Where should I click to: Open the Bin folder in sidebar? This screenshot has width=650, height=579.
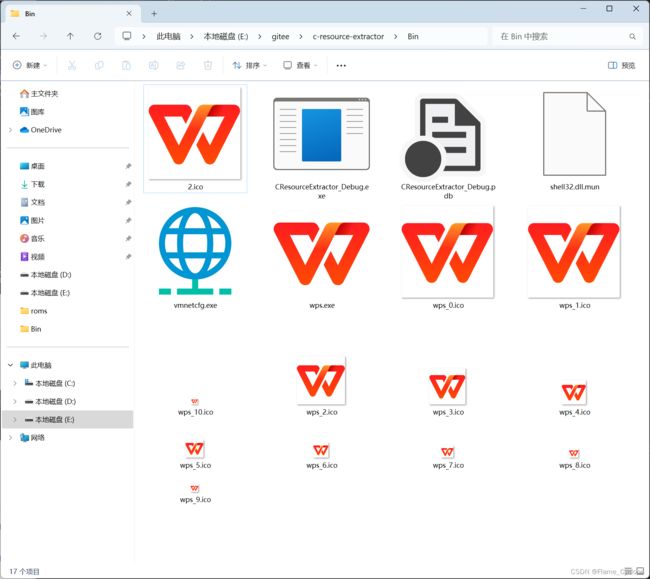tap(31, 329)
